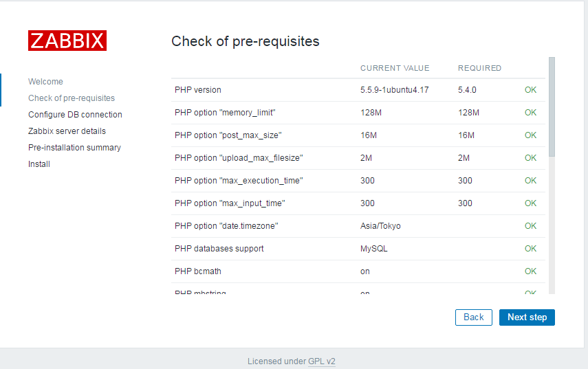Click the PHP version row label
The width and height of the screenshot is (588, 369).
[x=197, y=90]
